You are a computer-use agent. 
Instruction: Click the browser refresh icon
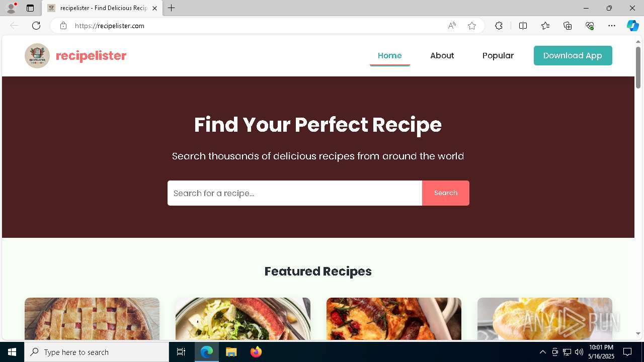click(36, 26)
